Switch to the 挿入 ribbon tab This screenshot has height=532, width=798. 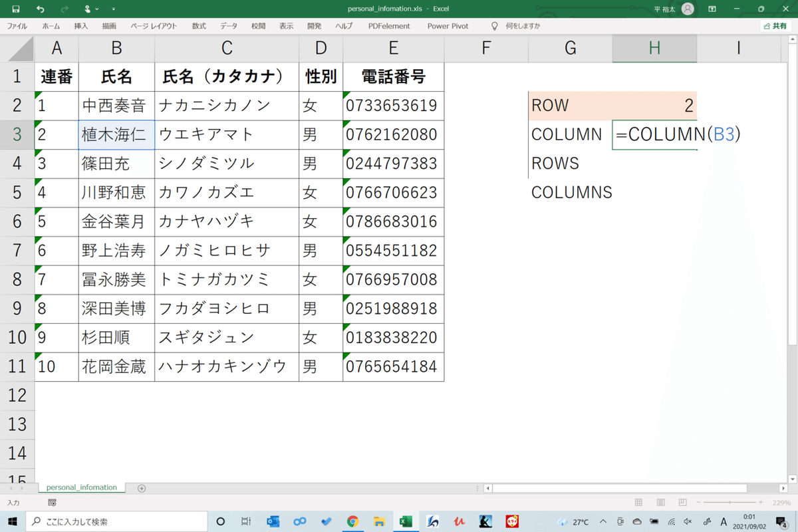[x=81, y=26]
